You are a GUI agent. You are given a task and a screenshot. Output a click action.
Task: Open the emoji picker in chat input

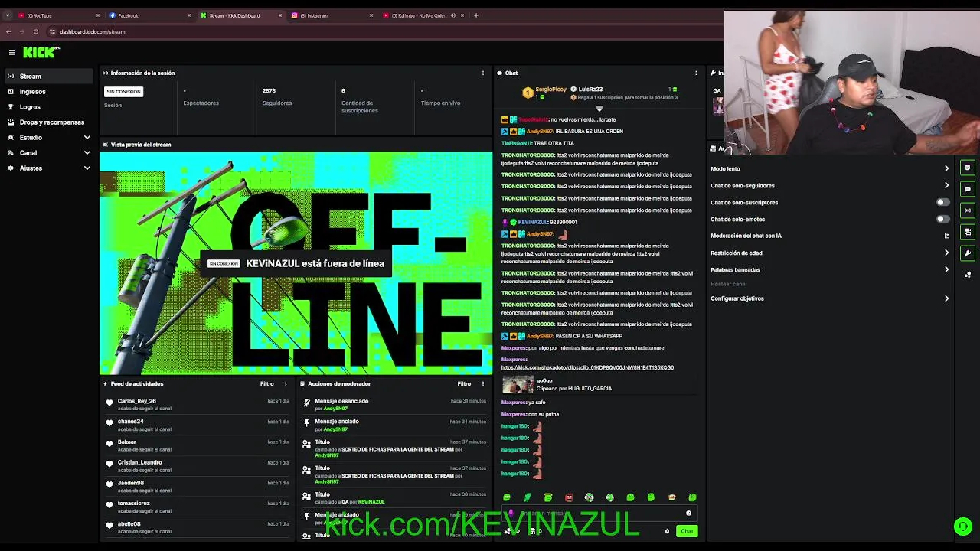click(x=688, y=514)
